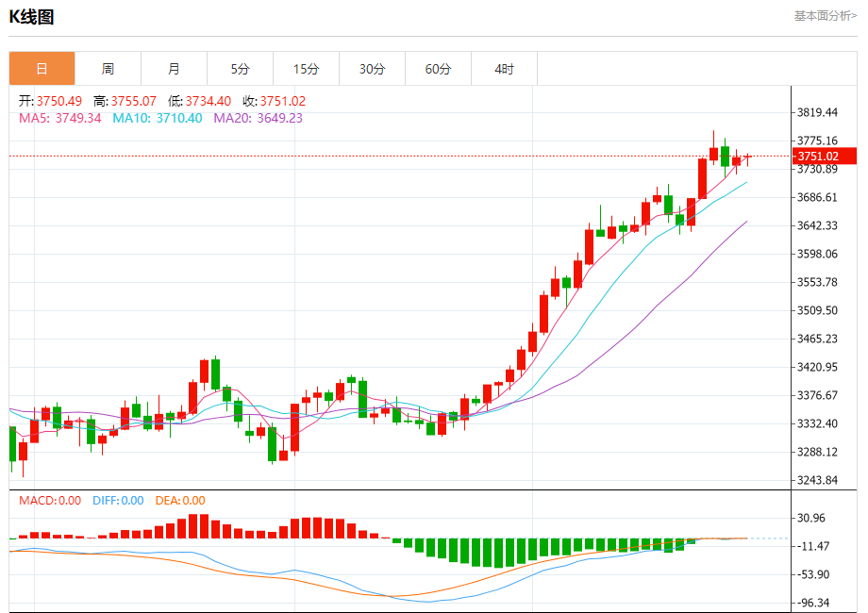
Task: Open the 月 monthly chart tab
Action: coord(174,69)
